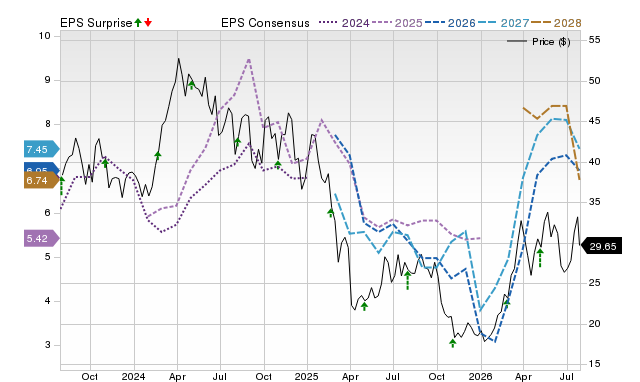Toggle the 2027 EPS consensus legend entry
This screenshot has width=640, height=382.
click(503, 23)
